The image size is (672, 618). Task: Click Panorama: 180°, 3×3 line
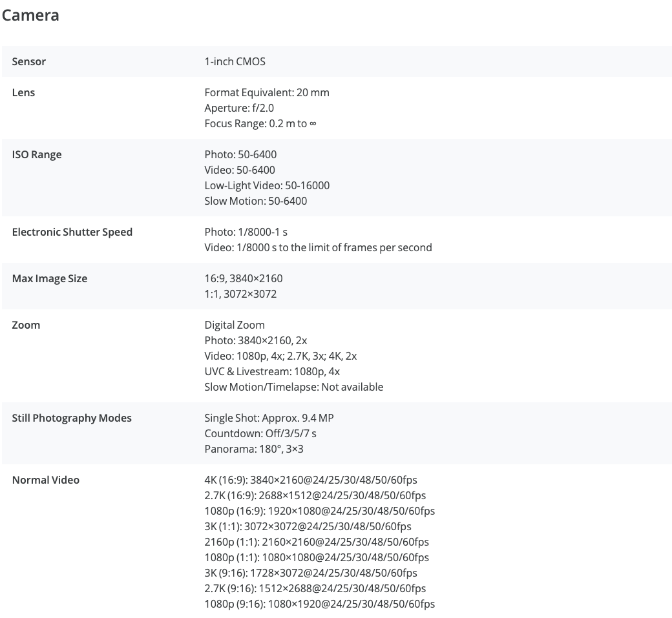pos(254,449)
